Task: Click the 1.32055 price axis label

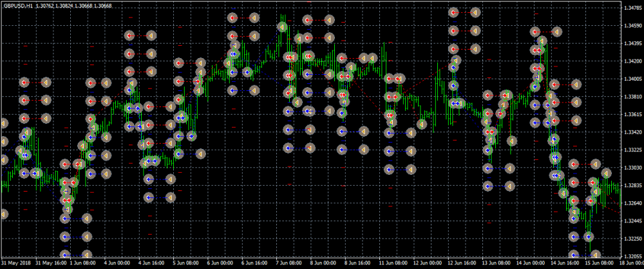Action: (x=632, y=256)
